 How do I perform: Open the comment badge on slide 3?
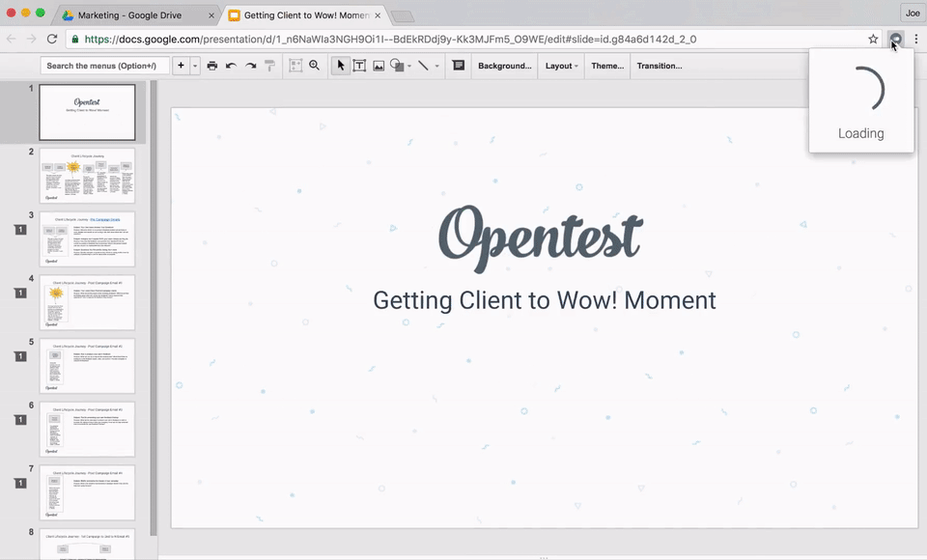point(20,230)
